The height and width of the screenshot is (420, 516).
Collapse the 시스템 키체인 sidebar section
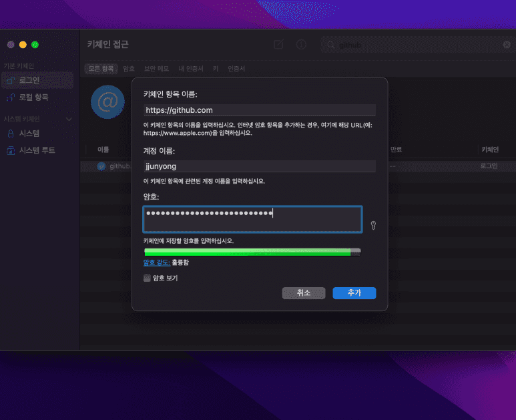[x=69, y=119]
